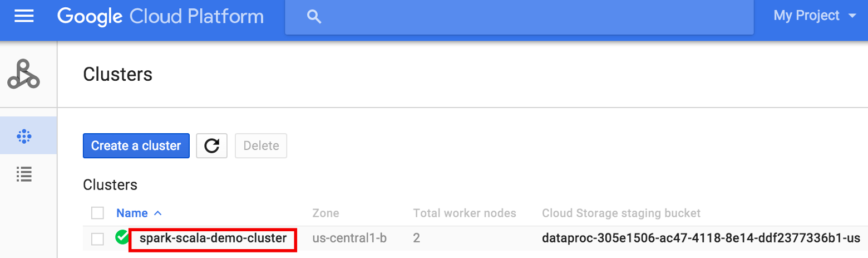Click the Zone column header
The image size is (868, 258).
click(325, 213)
